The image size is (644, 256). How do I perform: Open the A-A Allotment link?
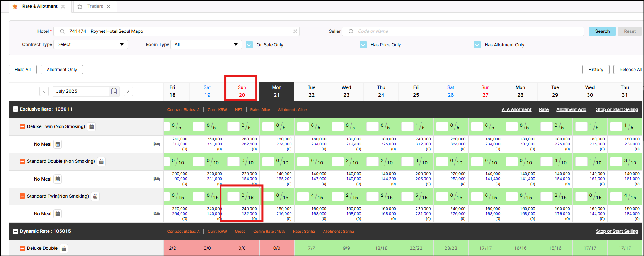coord(516,109)
